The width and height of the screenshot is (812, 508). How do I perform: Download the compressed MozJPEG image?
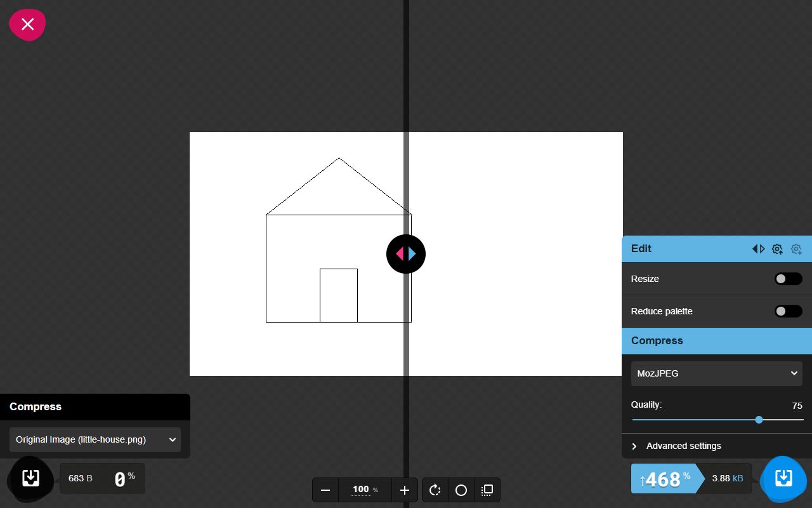[783, 478]
